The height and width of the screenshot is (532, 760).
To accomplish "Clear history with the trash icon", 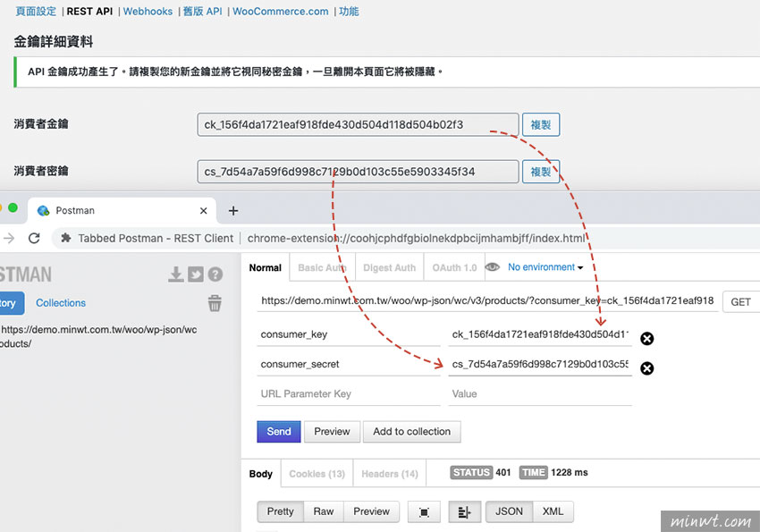I will point(215,303).
